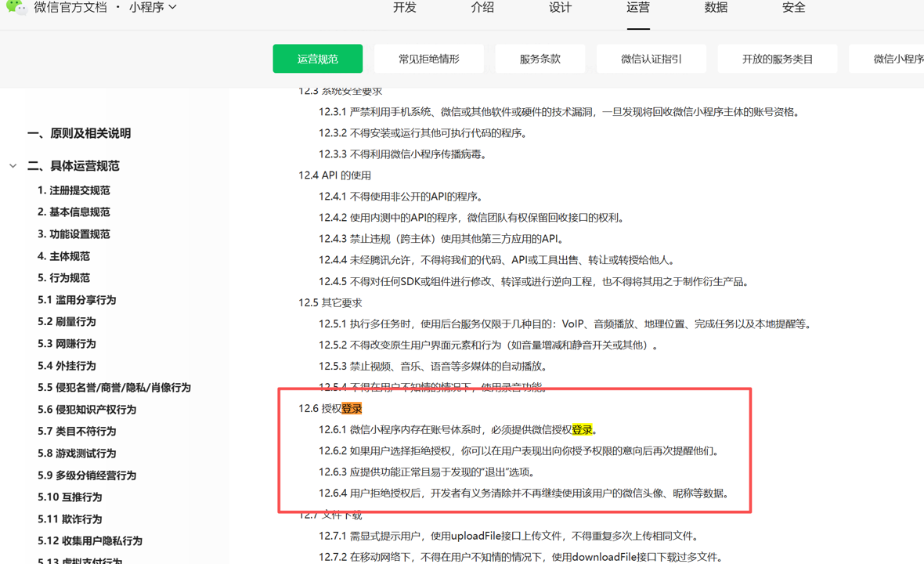The width and height of the screenshot is (924, 564).
Task: Switch to the 介绍 top menu
Action: [x=482, y=8]
